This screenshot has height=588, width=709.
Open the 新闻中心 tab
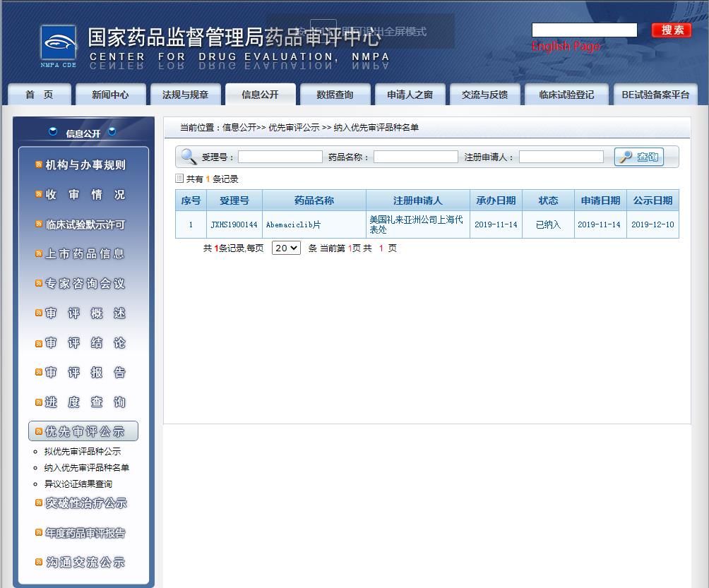(110, 95)
